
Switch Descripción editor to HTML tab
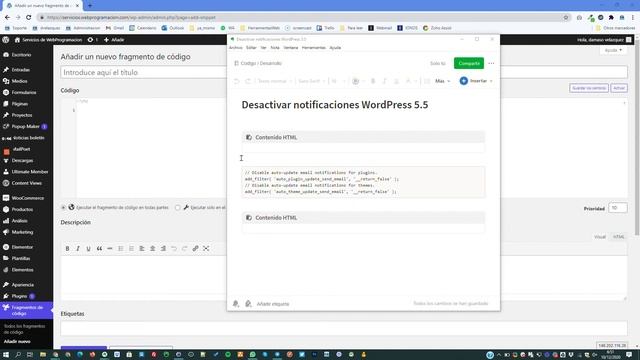tap(619, 237)
